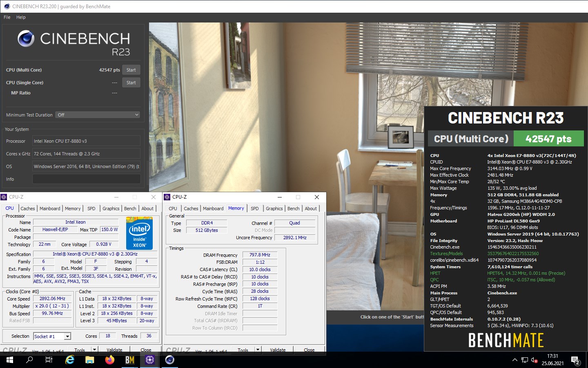Image resolution: width=588 pixels, height=368 pixels.
Task: Click the left CPU-Z window title icon
Action: pyautogui.click(x=4, y=197)
